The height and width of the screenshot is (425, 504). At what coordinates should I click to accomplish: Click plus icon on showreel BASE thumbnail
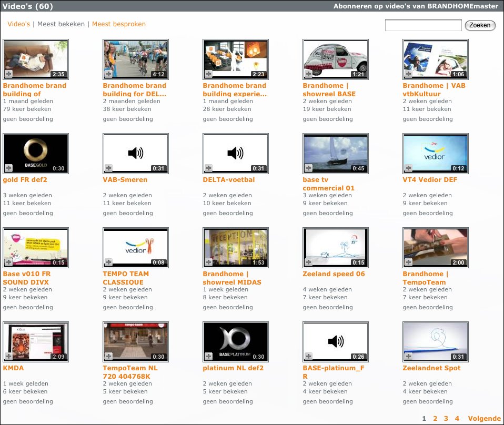309,74
